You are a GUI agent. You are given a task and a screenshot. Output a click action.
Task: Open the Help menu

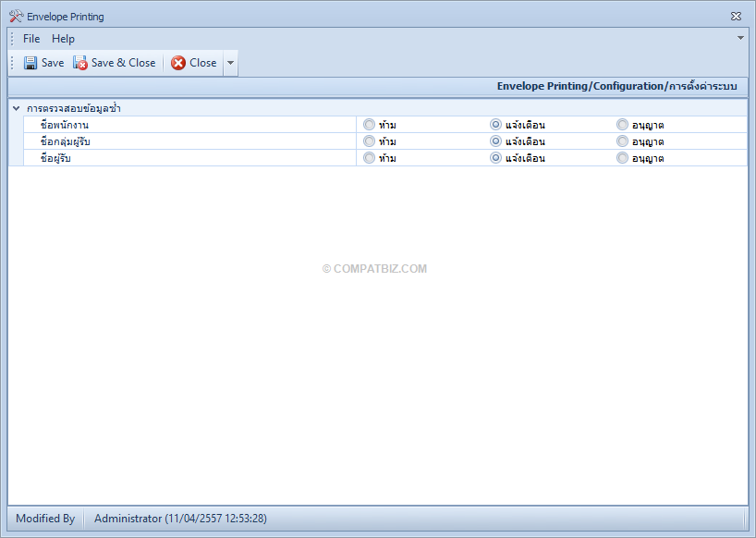click(63, 39)
